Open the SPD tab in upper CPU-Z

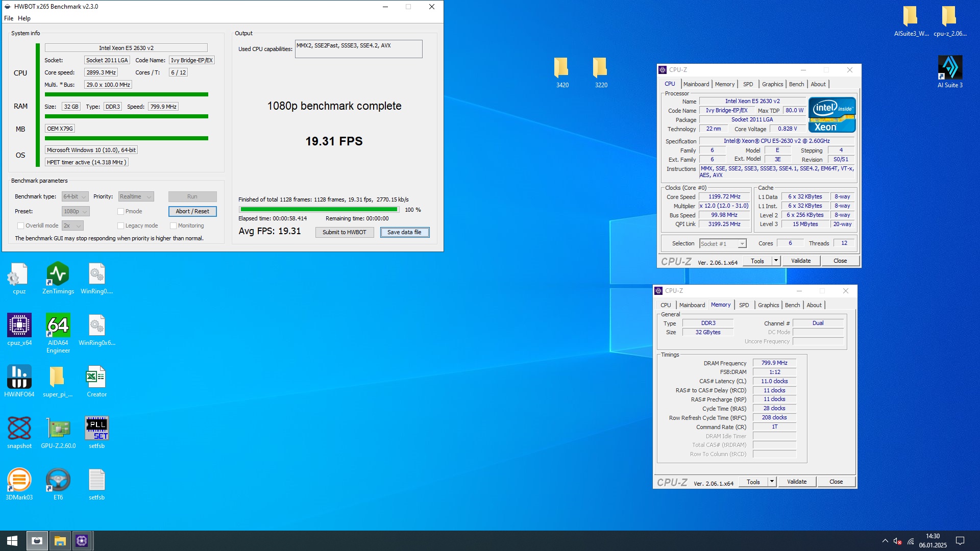tap(748, 84)
